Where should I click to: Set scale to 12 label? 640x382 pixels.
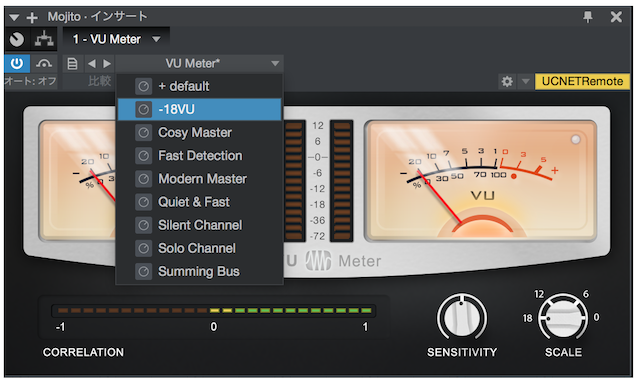click(539, 294)
